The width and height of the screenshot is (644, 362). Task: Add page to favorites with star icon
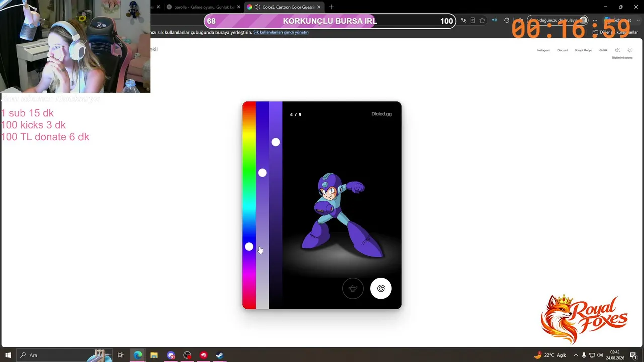pyautogui.click(x=482, y=21)
